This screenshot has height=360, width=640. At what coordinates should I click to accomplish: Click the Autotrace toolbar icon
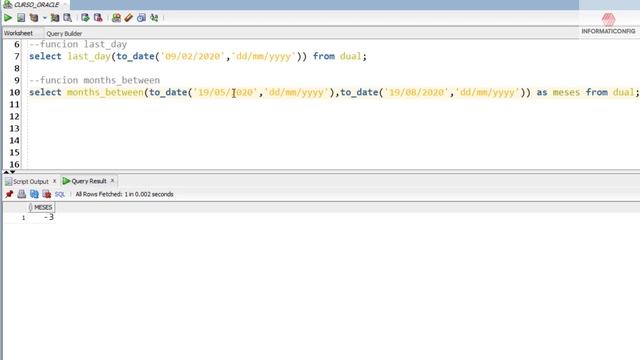tap(55, 18)
